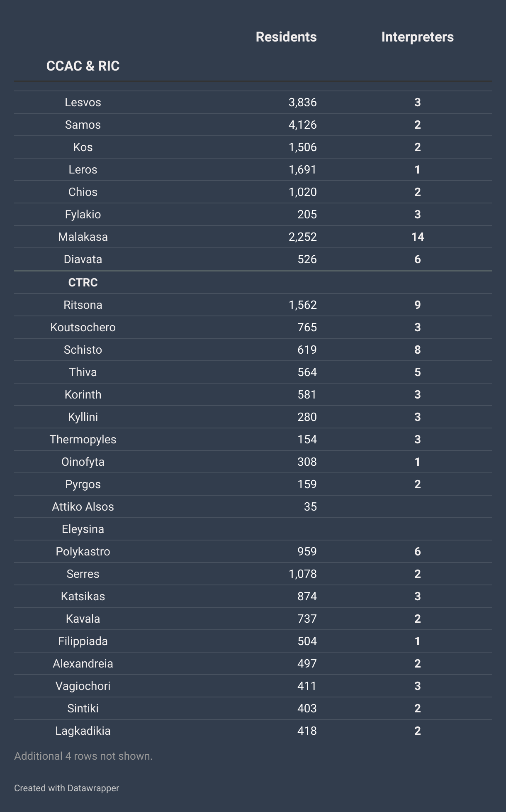This screenshot has height=812, width=506.
Task: Click the Eleysina row label
Action: click(83, 529)
